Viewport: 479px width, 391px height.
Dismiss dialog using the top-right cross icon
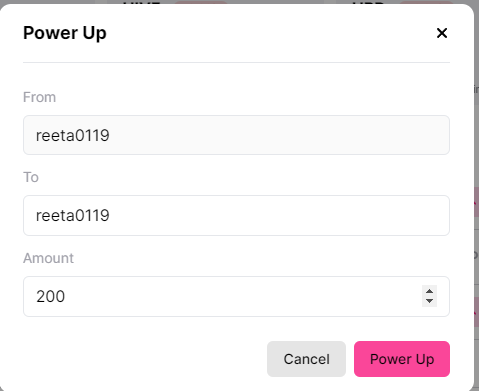(442, 33)
